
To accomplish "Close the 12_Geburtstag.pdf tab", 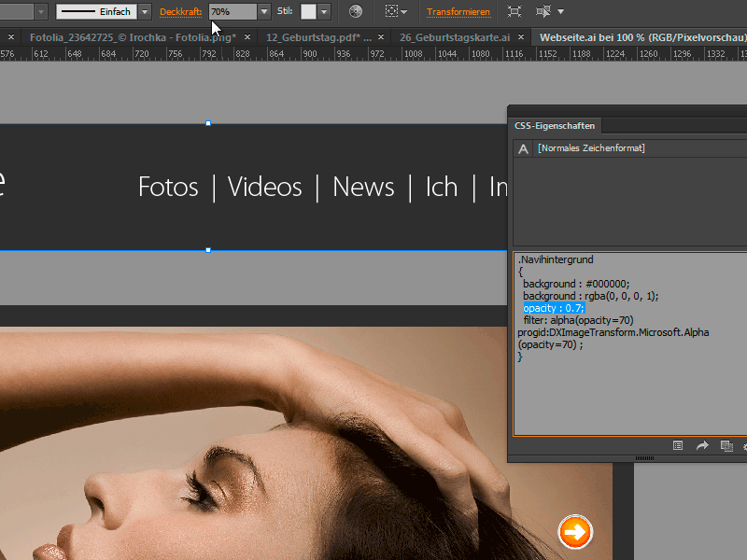I will [x=381, y=36].
